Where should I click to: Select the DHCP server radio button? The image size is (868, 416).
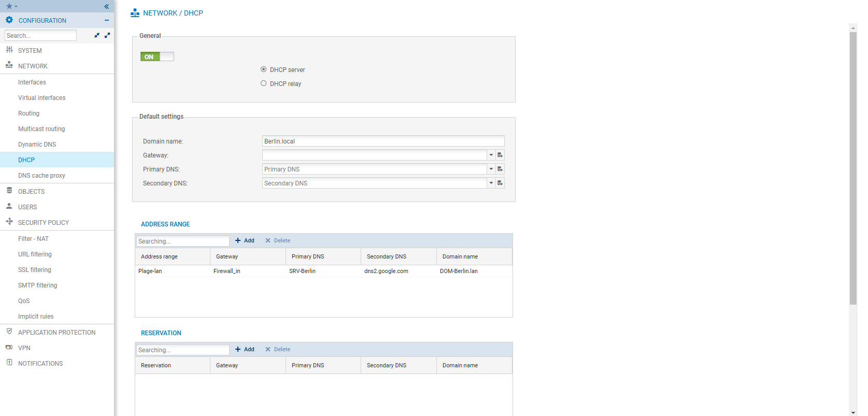point(264,69)
